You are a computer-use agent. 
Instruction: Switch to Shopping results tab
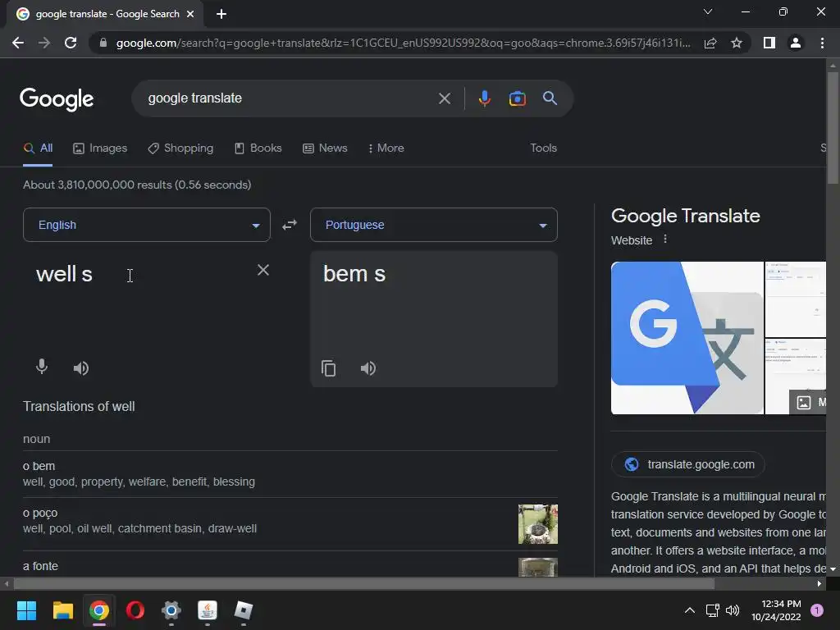180,148
